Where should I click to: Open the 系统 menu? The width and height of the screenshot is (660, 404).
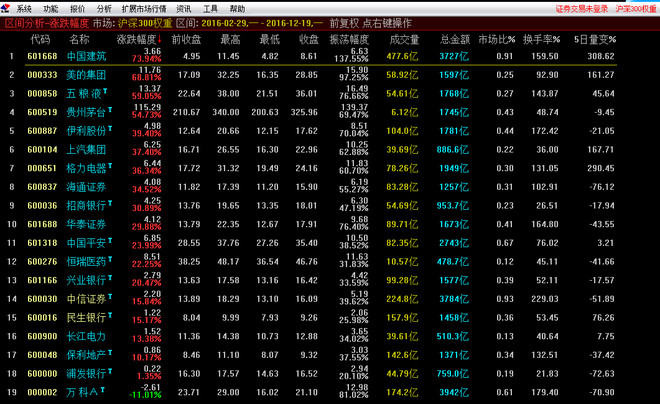(x=24, y=9)
